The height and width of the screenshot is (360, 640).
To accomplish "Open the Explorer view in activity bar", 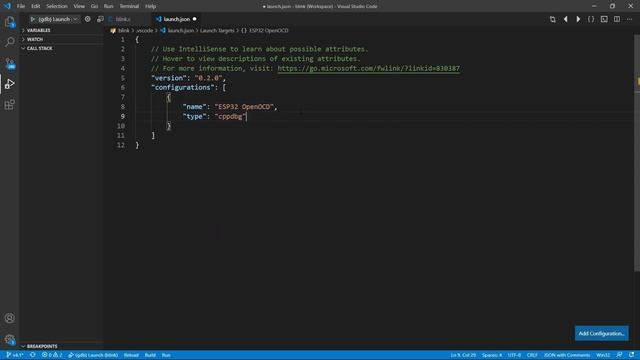I will point(9,22).
